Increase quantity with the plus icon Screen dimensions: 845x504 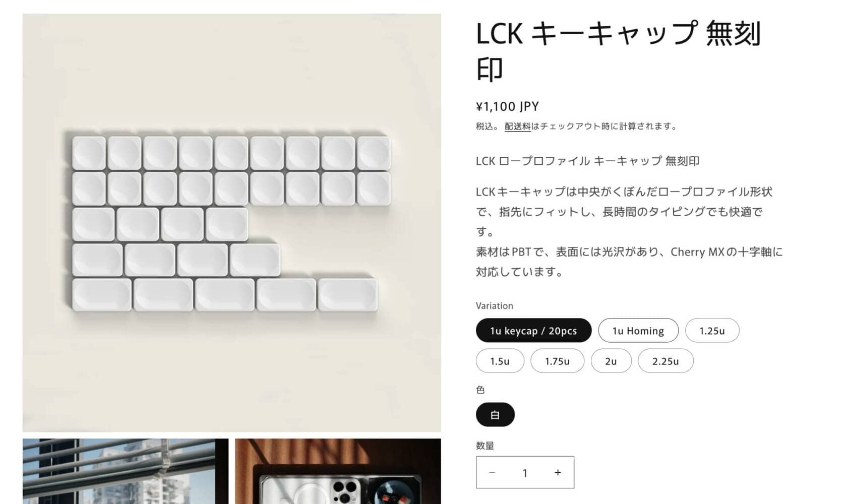pos(558,472)
